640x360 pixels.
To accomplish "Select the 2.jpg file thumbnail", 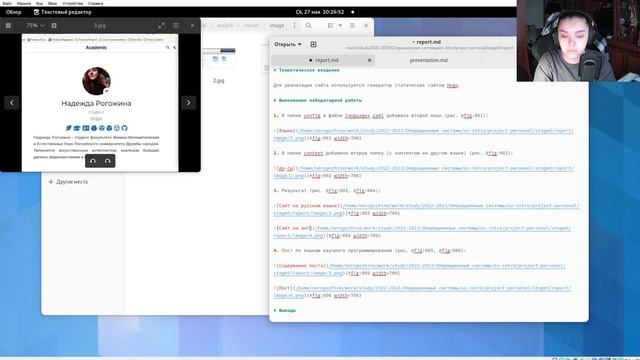I will (219, 58).
